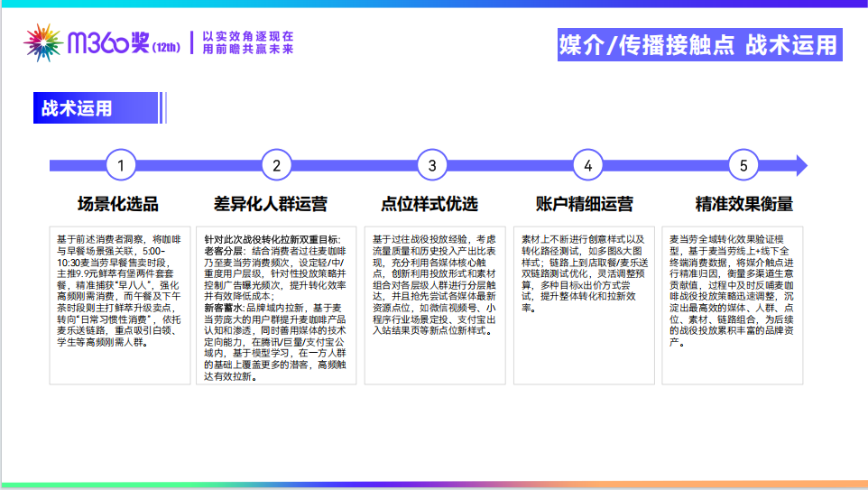Select step circle number 4
Viewport: 868px width, 490px height.
tap(588, 165)
